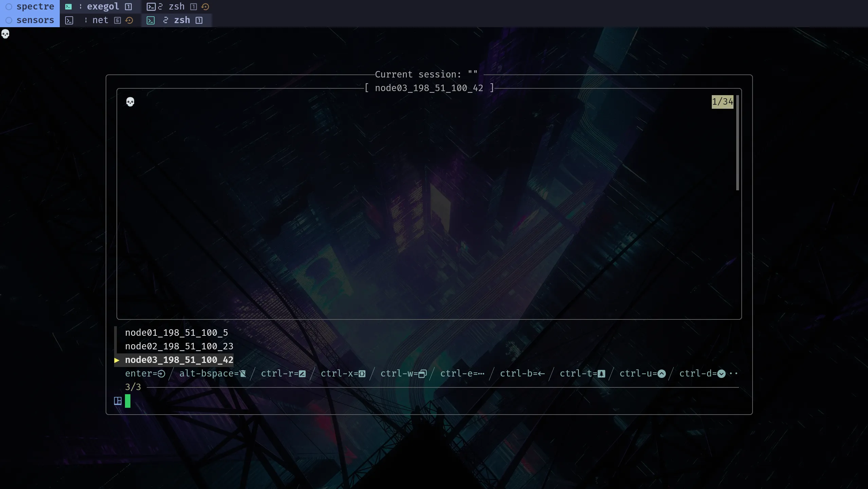The image size is (868, 489).
Task: Click the split-layout icon at bottom left
Action: point(117,401)
